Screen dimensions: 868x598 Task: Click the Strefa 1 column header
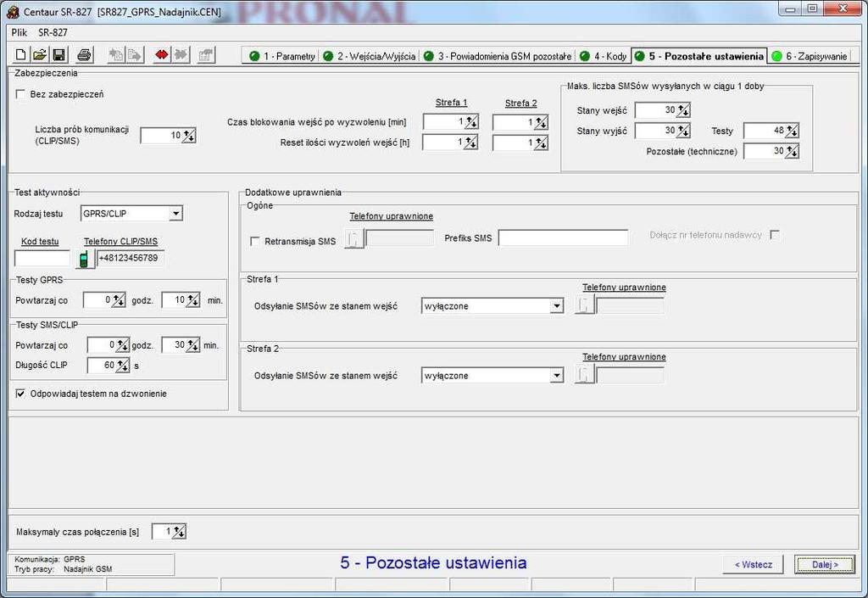[451, 103]
